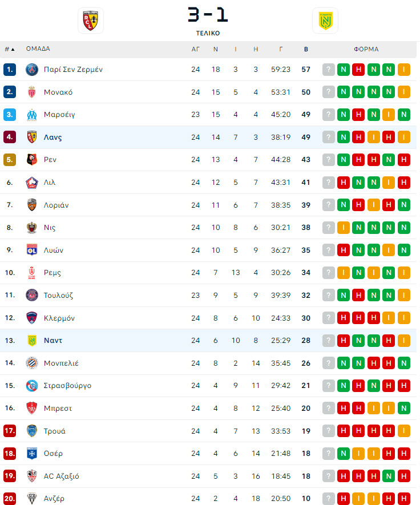
Task: Open Paris Saint-Germain club logo in first row
Action: (32, 70)
